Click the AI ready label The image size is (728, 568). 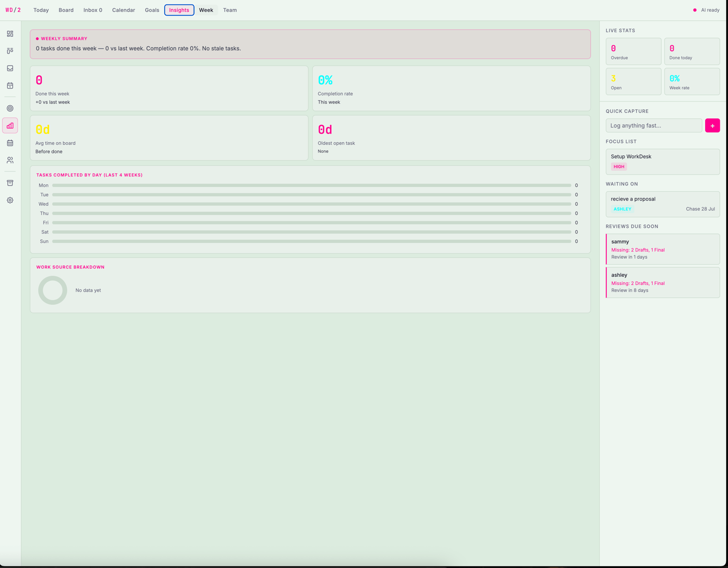pyautogui.click(x=710, y=10)
